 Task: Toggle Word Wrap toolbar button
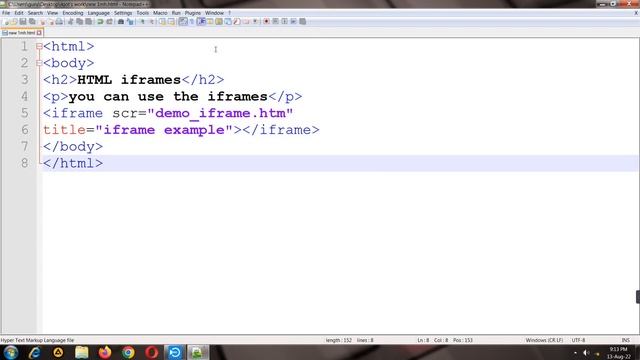pyautogui.click(x=183, y=21)
